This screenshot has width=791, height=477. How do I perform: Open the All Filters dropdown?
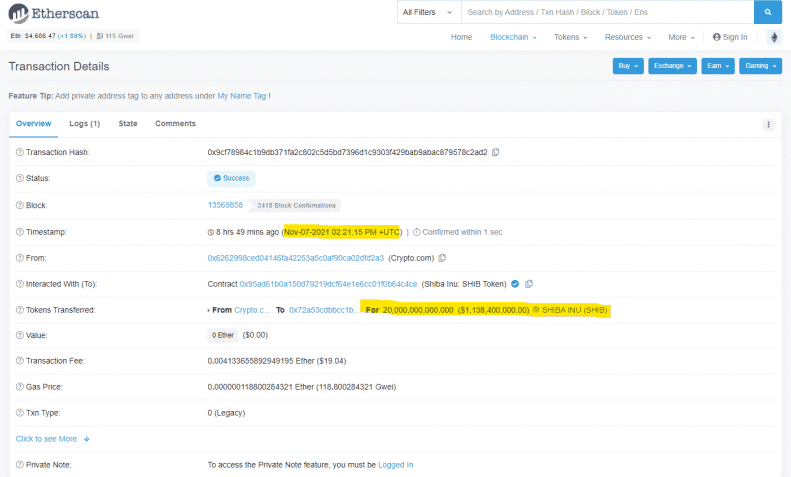428,12
